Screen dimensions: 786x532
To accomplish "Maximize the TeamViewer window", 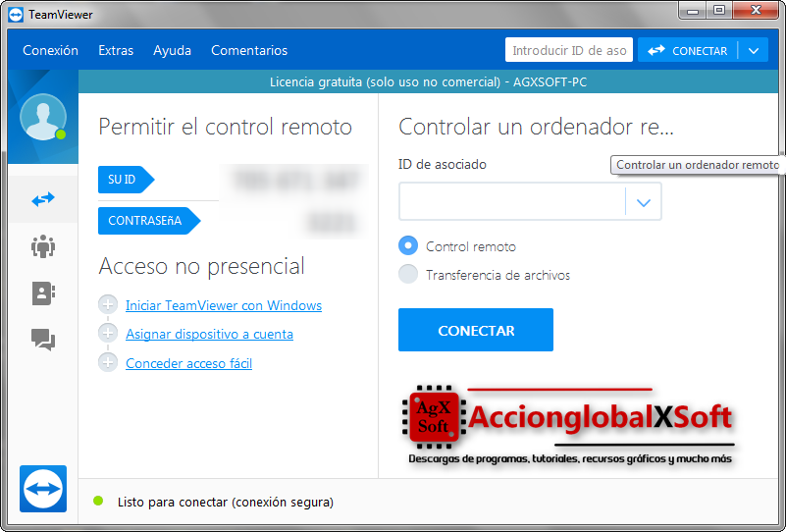I will click(719, 11).
